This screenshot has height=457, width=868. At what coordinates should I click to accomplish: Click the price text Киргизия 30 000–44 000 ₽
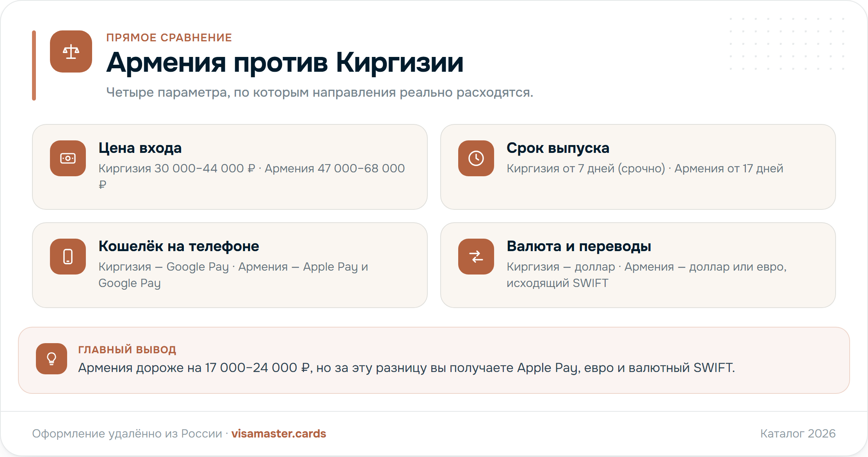pos(177,168)
